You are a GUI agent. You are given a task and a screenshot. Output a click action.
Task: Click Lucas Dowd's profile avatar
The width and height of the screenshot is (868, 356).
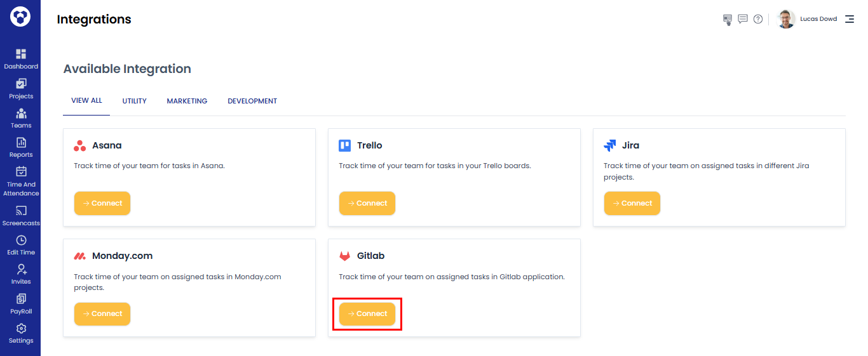point(787,19)
